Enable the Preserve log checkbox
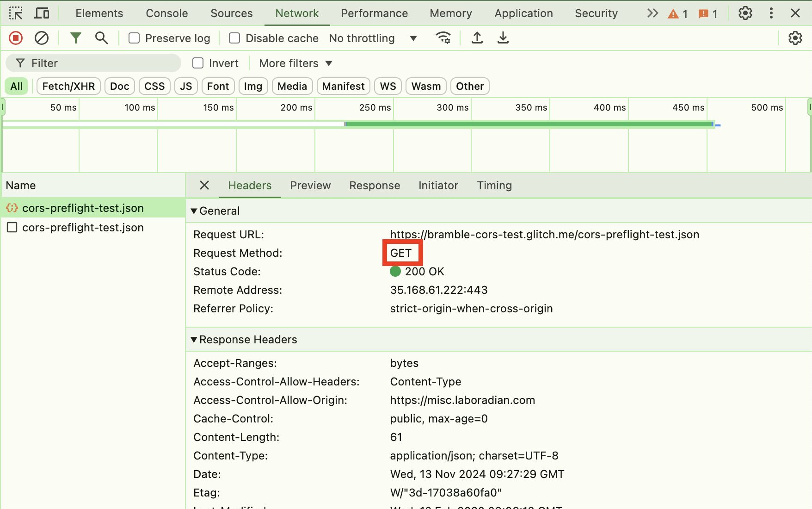 [x=134, y=38]
